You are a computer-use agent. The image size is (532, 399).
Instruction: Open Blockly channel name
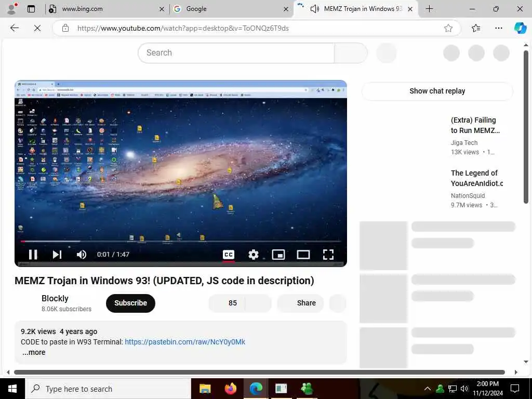coord(55,298)
